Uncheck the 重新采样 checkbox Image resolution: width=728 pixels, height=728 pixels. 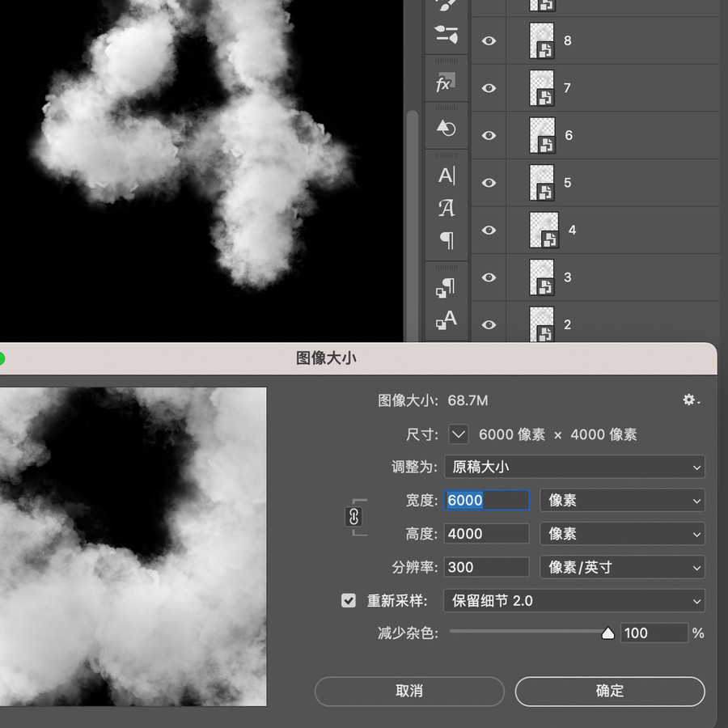coord(348,600)
